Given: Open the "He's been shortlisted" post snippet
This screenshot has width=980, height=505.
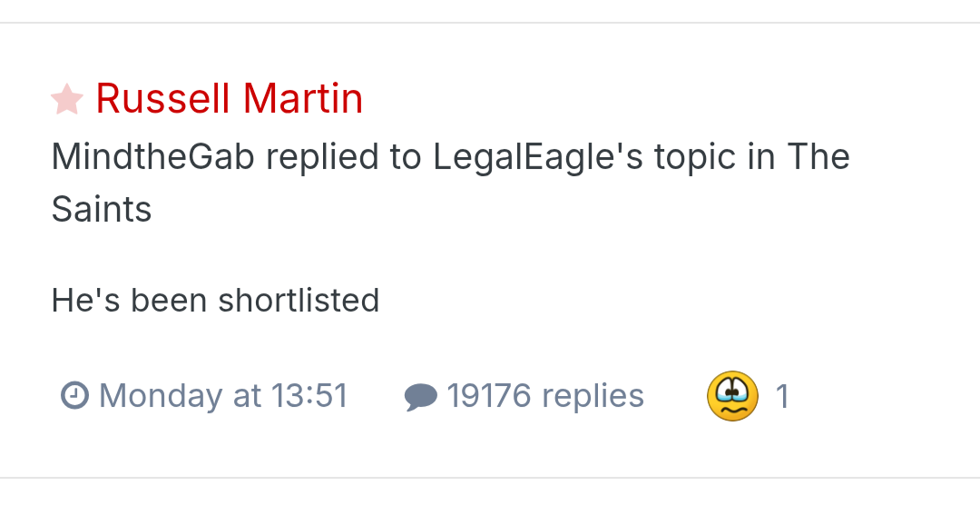Looking at the screenshot, I should [215, 300].
